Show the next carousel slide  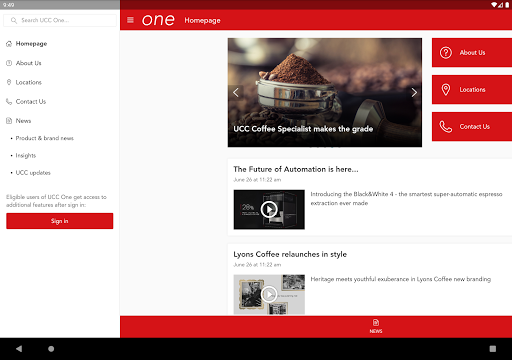point(414,92)
